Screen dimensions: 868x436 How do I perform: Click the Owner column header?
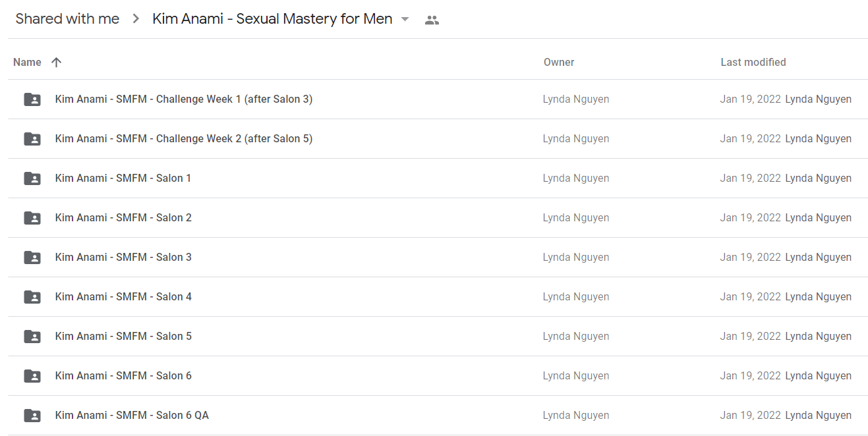559,62
